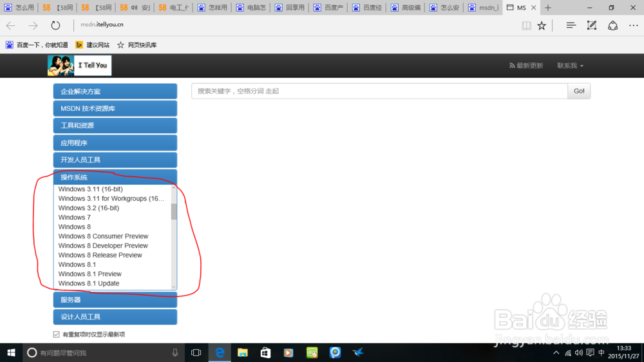Open Task View on taskbar
This screenshot has width=644, height=362.
click(x=196, y=352)
